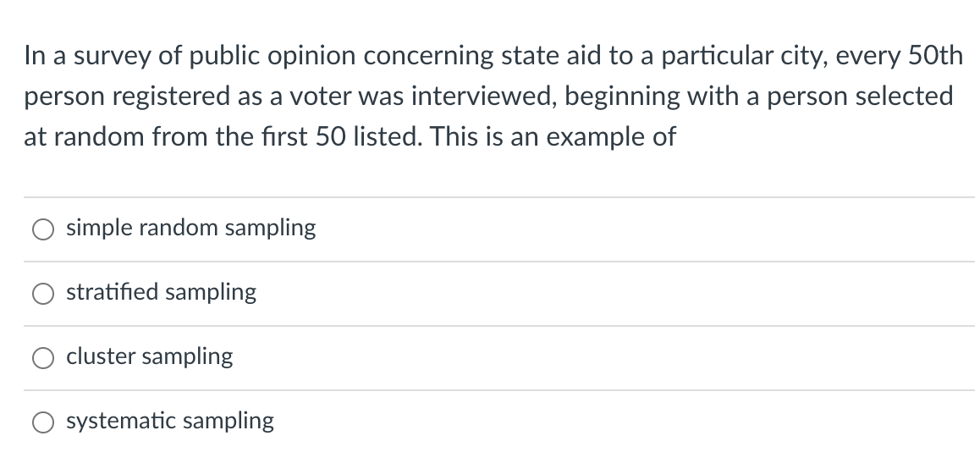The width and height of the screenshot is (980, 469).
Task: Mark the systematic sampling radio button
Action: point(43,422)
